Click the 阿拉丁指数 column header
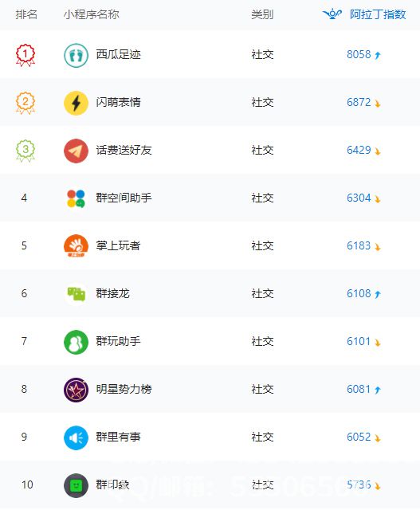The height and width of the screenshot is (510, 420). pyautogui.click(x=378, y=14)
